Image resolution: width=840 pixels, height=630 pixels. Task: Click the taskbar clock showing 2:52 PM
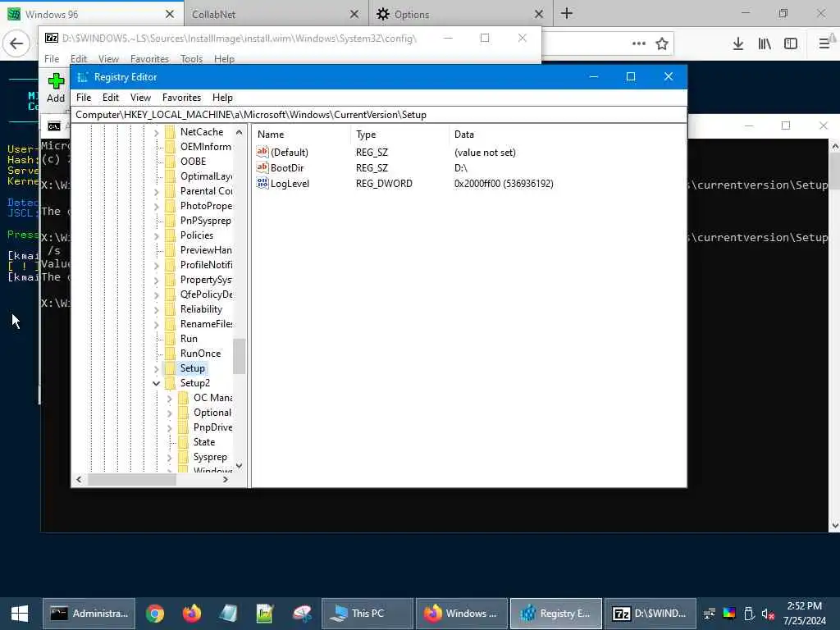click(x=804, y=606)
